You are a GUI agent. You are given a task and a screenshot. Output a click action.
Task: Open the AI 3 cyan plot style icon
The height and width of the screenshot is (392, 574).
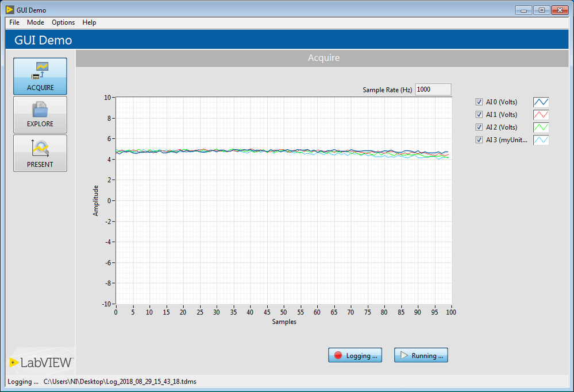click(x=541, y=140)
